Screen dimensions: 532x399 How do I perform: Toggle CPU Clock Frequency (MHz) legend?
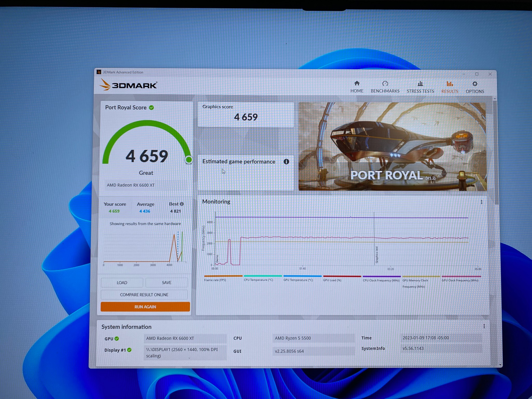(x=382, y=279)
